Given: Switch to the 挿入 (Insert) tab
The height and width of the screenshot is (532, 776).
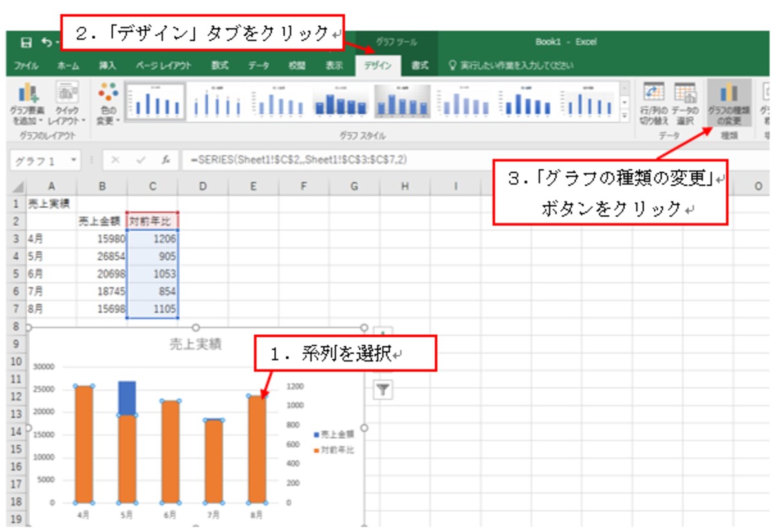Looking at the screenshot, I should (107, 65).
